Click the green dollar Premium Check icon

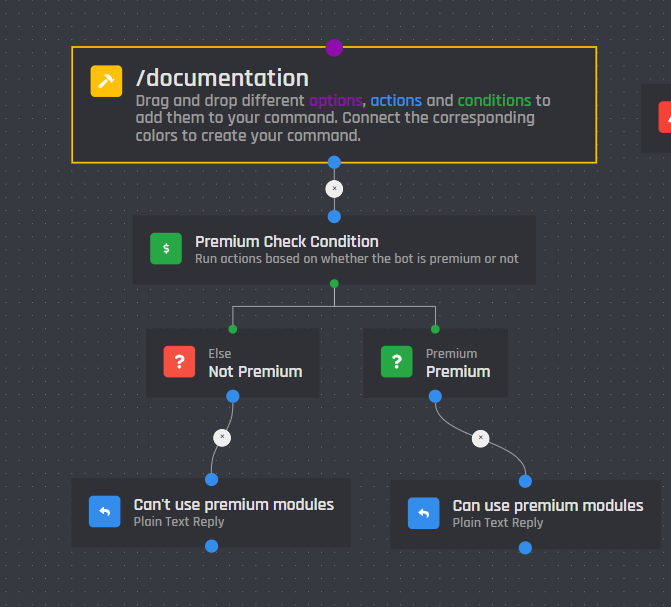coord(166,249)
